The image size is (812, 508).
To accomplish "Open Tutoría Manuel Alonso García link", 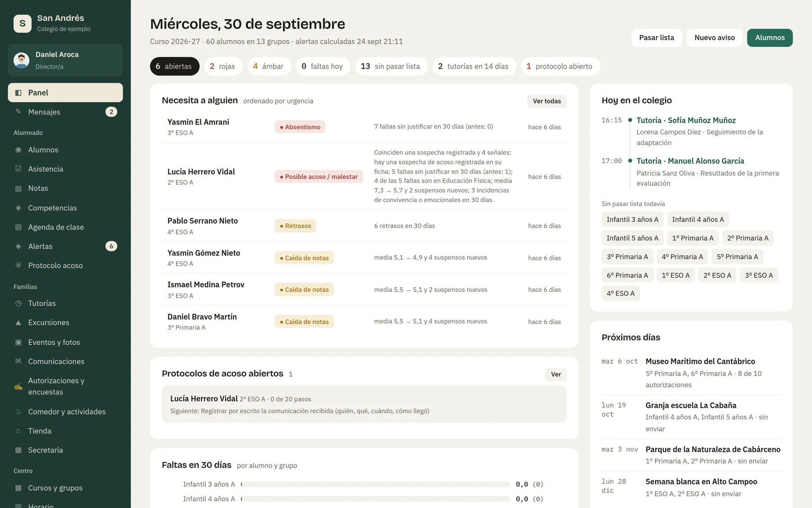I will click(690, 161).
